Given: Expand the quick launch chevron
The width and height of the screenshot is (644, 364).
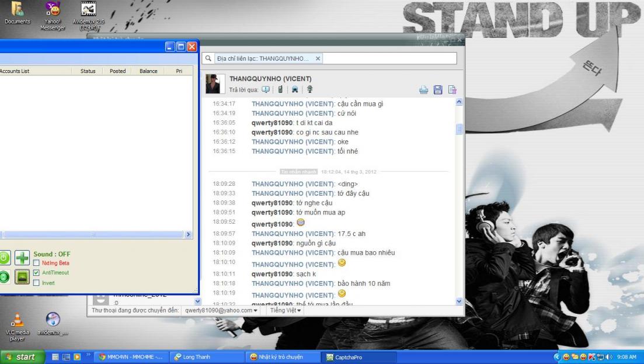Looking at the screenshot, I should 88,355.
